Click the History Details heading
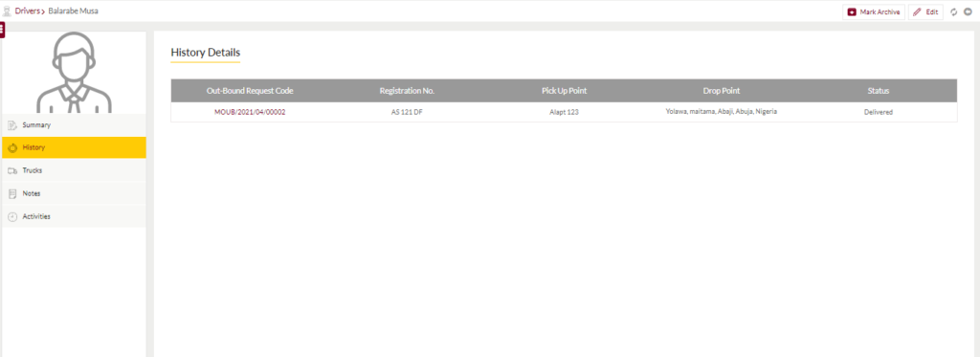 pyautogui.click(x=205, y=53)
